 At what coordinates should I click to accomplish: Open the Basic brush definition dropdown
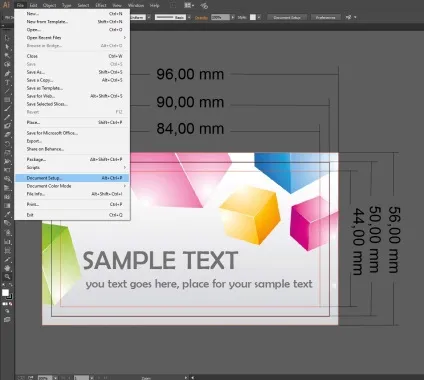pyautogui.click(x=189, y=17)
